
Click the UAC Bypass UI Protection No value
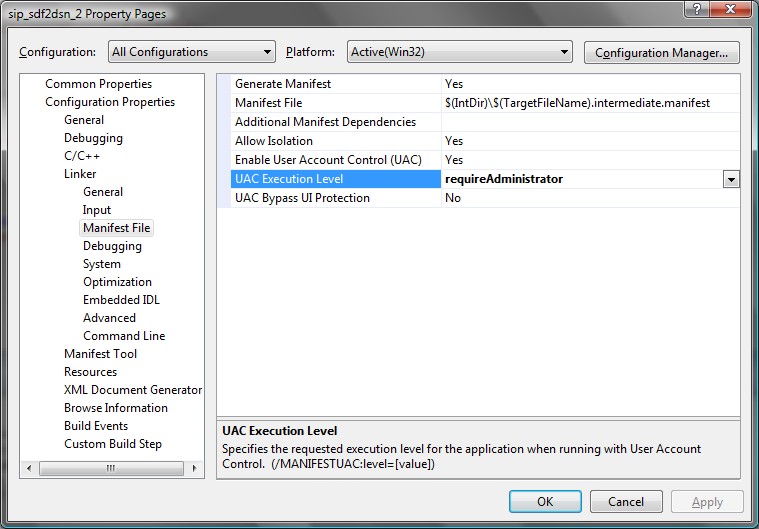pyautogui.click(x=453, y=197)
